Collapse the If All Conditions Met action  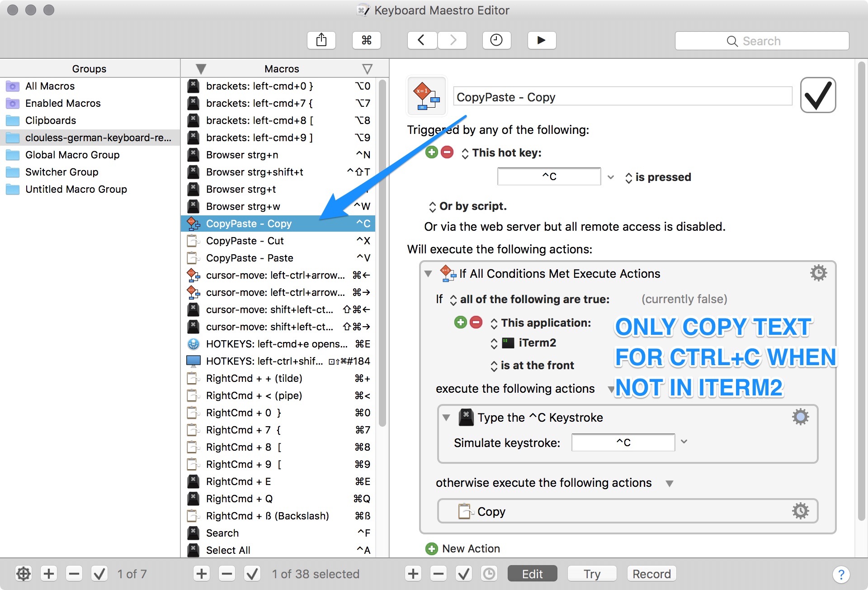tap(428, 274)
